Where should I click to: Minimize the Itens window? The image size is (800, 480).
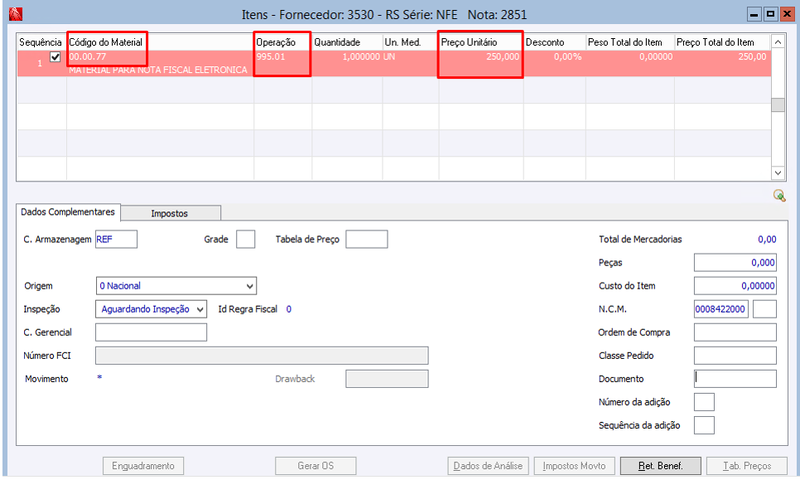pos(754,14)
